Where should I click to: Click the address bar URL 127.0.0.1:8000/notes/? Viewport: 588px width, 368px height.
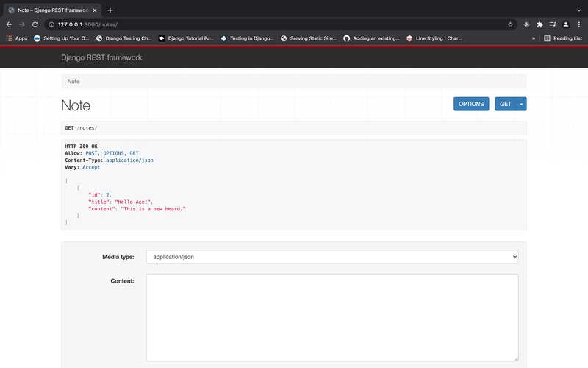(x=87, y=24)
